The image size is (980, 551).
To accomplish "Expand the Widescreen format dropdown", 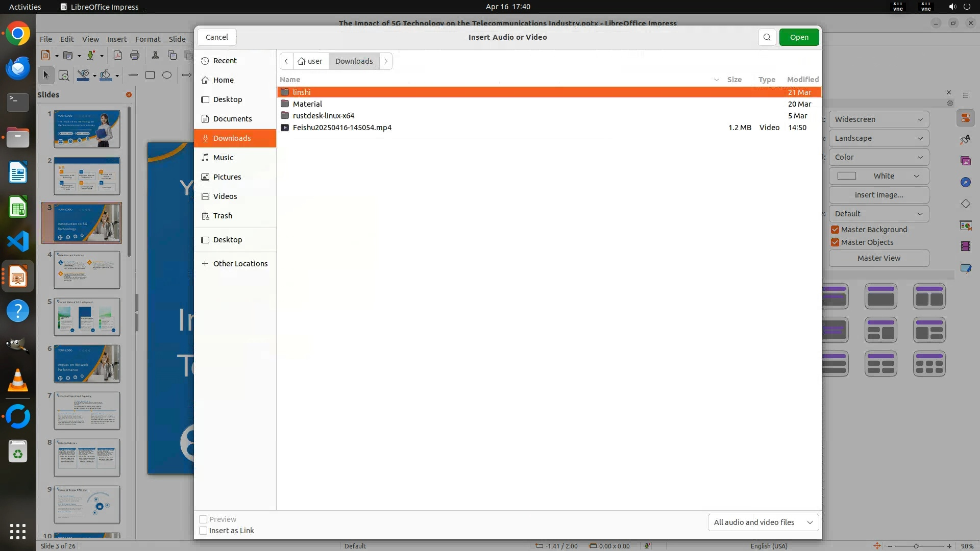I will (878, 119).
